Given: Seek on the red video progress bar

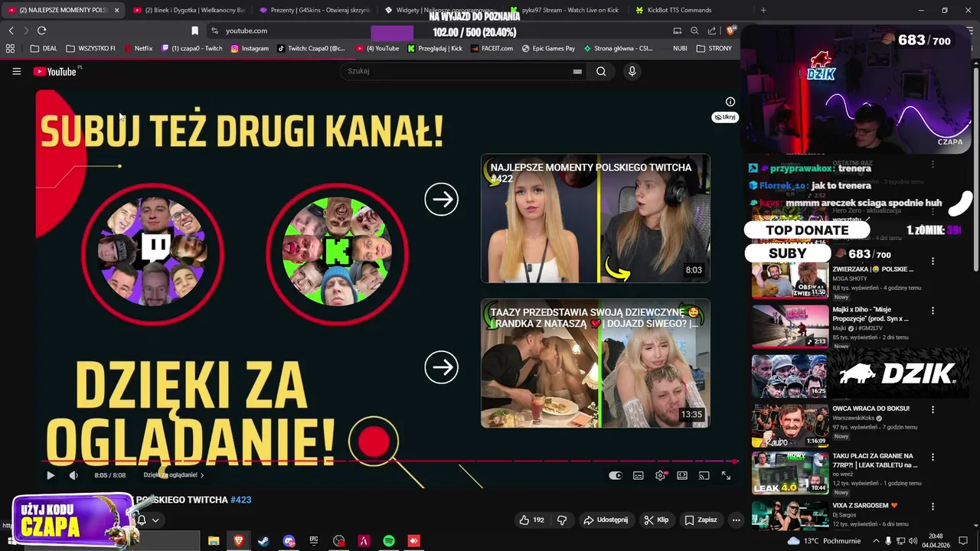Looking at the screenshot, I should 389,461.
